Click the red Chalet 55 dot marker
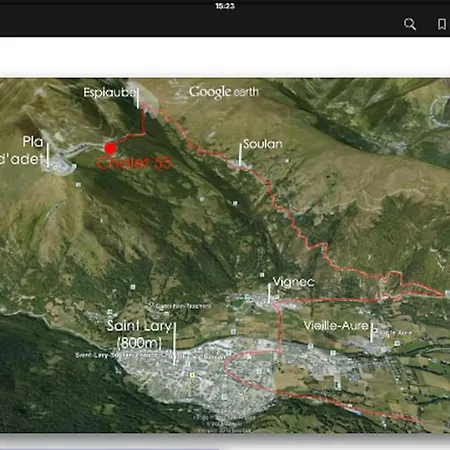This screenshot has width=450, height=450. click(110, 148)
